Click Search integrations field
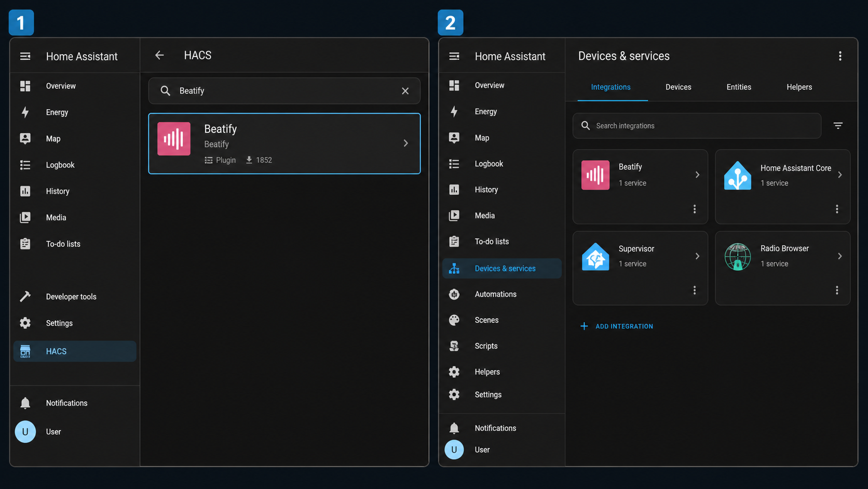Image resolution: width=868 pixels, height=489 pixels. (x=697, y=126)
